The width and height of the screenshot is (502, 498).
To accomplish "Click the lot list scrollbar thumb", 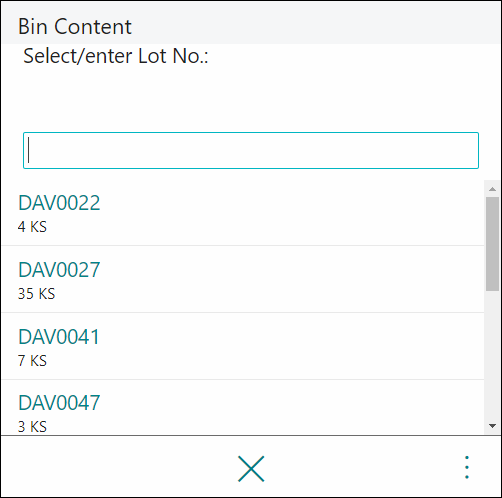I will (x=492, y=244).
